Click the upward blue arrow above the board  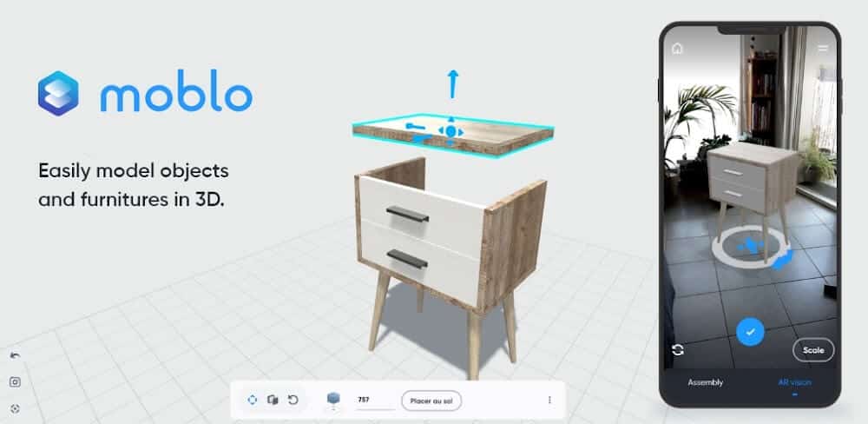coord(451,83)
